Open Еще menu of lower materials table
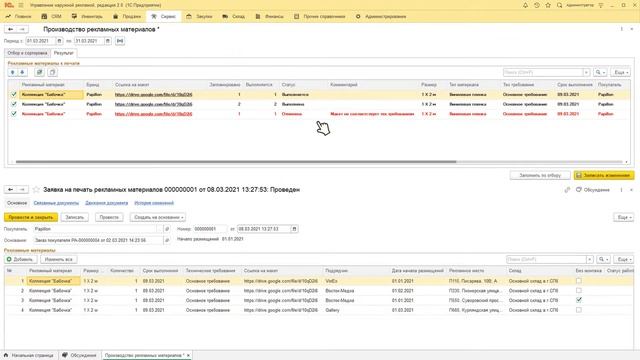The width and height of the screenshot is (640, 360). click(624, 259)
